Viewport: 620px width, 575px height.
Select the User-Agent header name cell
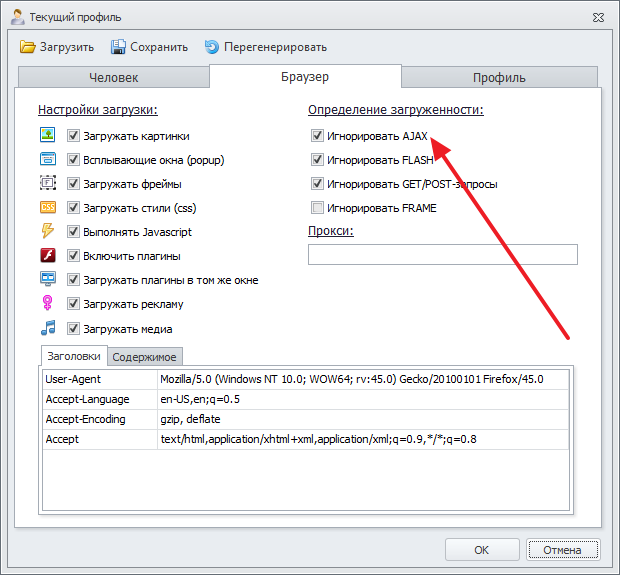tap(100, 379)
